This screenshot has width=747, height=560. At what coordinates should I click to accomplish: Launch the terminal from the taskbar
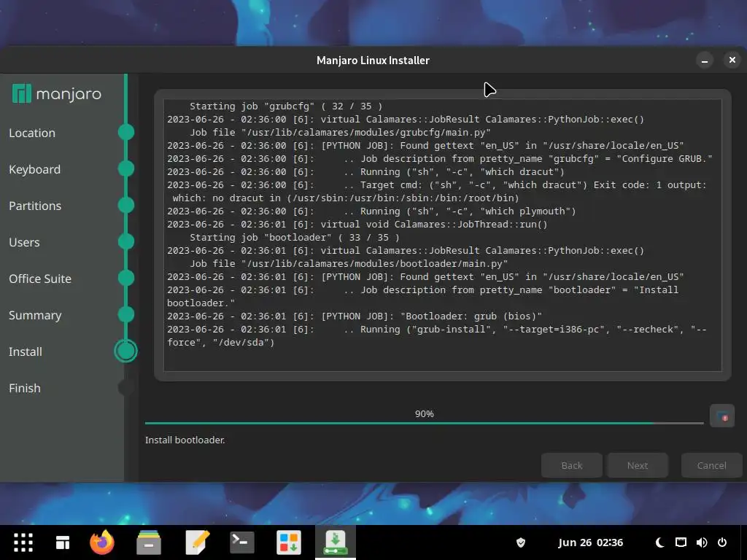tap(242, 542)
